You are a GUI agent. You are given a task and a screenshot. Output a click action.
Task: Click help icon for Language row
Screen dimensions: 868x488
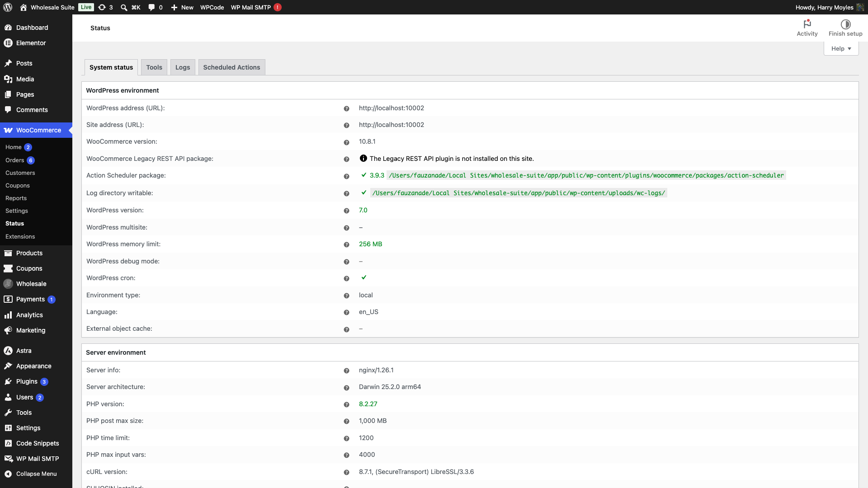[346, 312]
